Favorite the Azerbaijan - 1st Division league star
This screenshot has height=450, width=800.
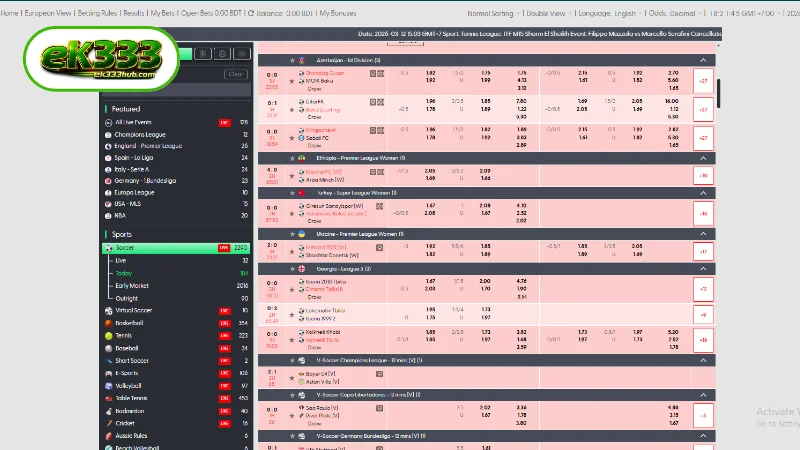point(292,60)
